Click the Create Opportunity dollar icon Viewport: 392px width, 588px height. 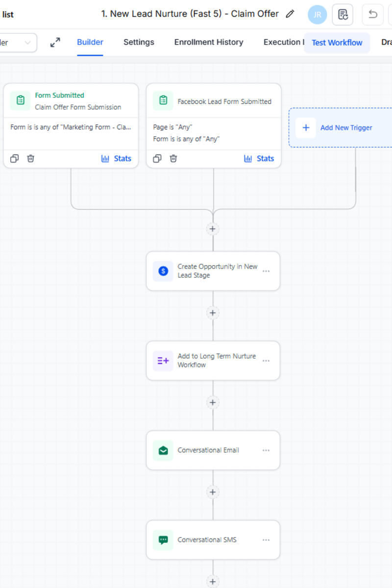[x=163, y=271]
